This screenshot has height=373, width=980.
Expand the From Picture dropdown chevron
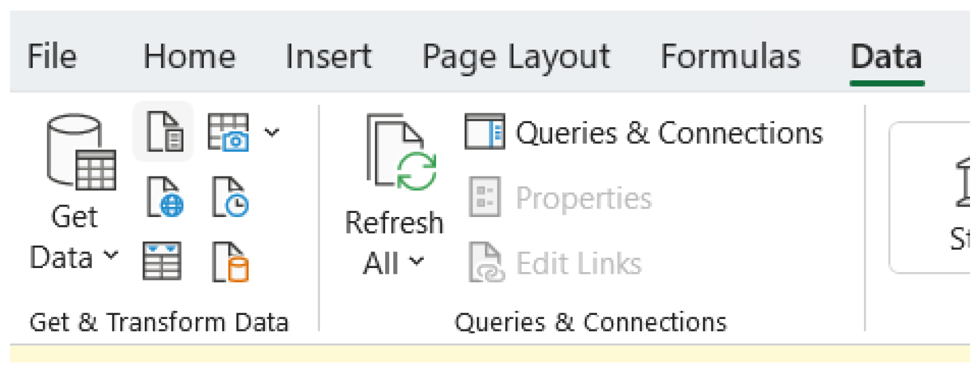click(x=272, y=132)
